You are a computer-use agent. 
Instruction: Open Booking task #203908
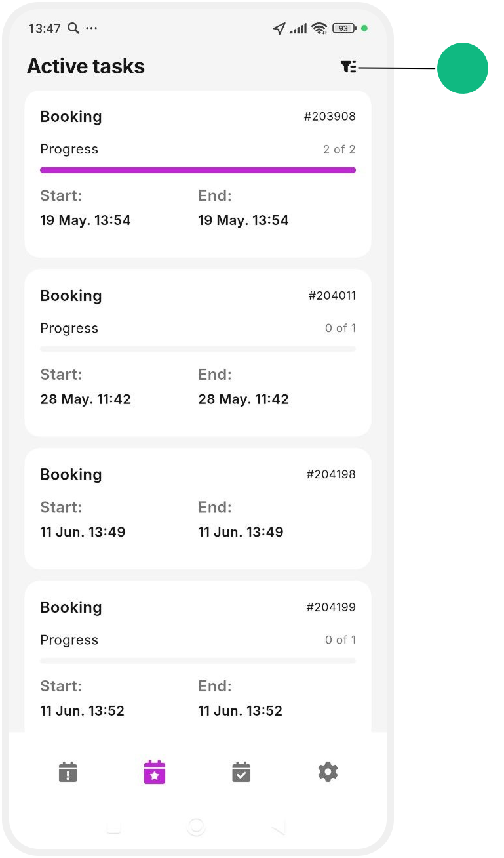(x=198, y=174)
